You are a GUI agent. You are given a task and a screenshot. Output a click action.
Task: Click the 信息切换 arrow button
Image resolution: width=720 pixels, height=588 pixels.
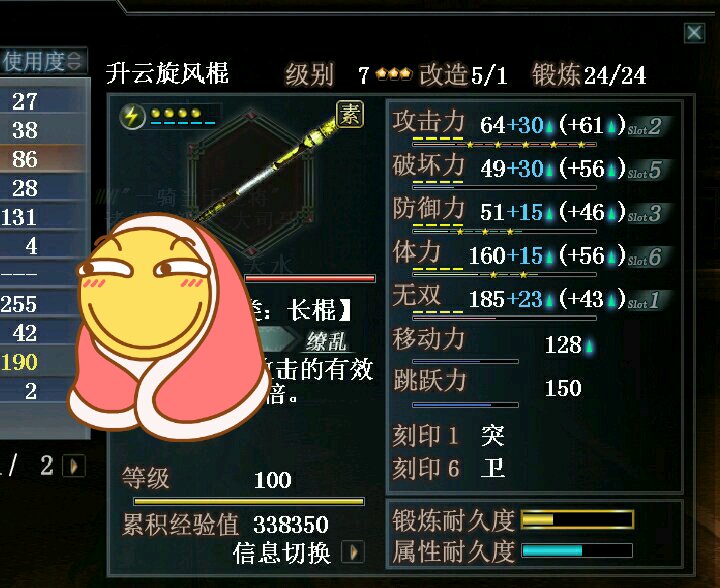(353, 552)
